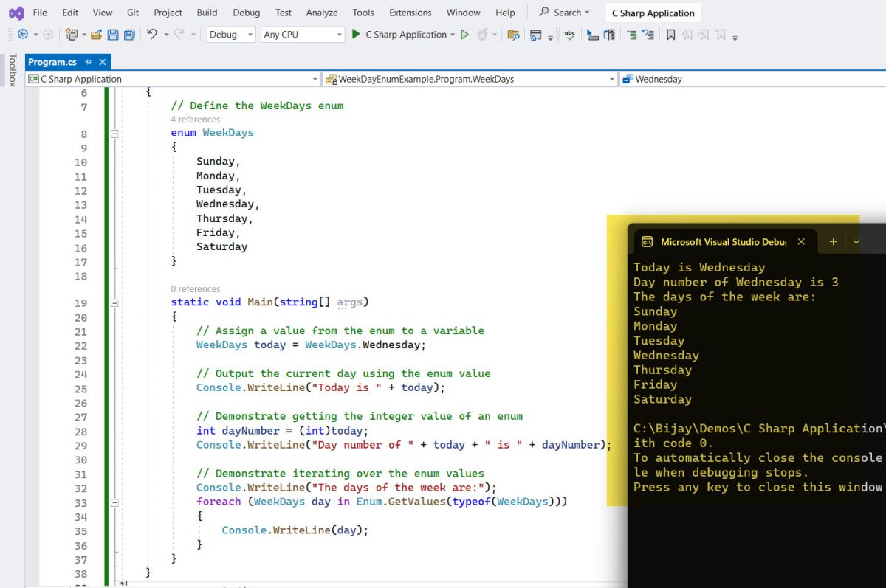Collapse the foreach loop region
This screenshot has height=588, width=886.
[x=114, y=502]
